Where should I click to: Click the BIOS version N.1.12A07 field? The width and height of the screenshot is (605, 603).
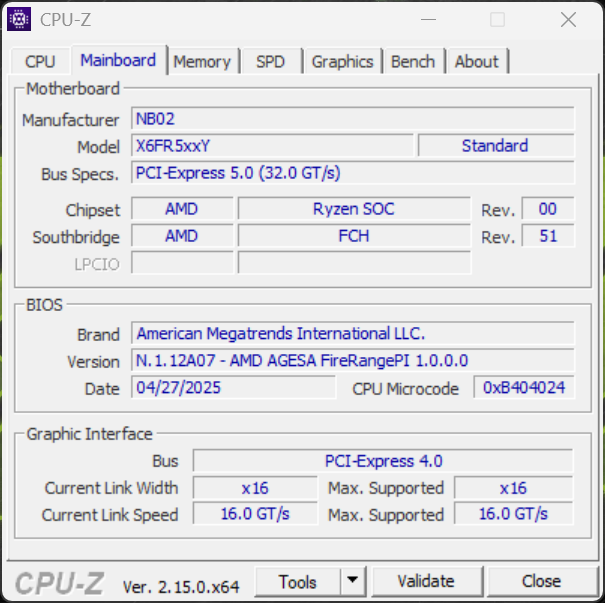[353, 360]
